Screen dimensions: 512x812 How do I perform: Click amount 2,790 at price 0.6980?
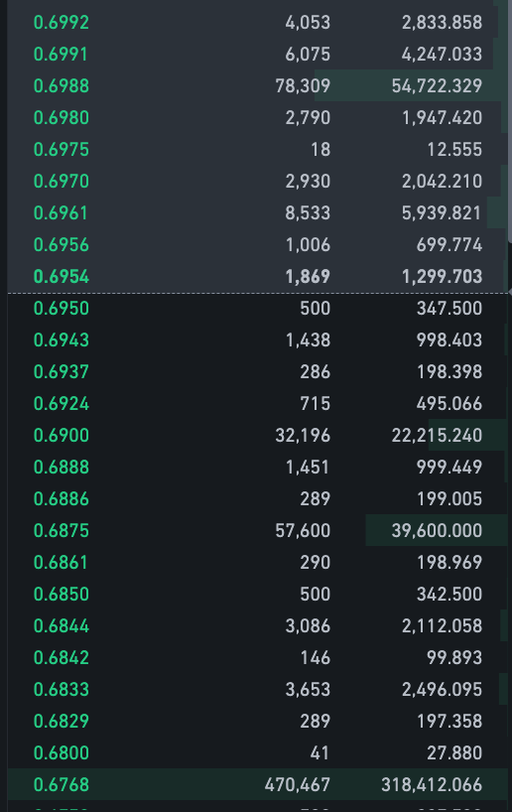point(308,117)
